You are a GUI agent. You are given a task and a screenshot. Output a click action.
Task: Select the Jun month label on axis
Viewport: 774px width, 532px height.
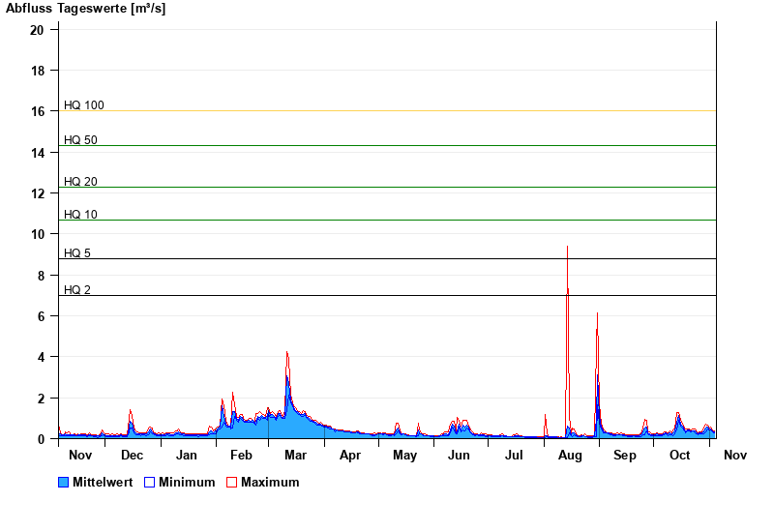(x=460, y=455)
